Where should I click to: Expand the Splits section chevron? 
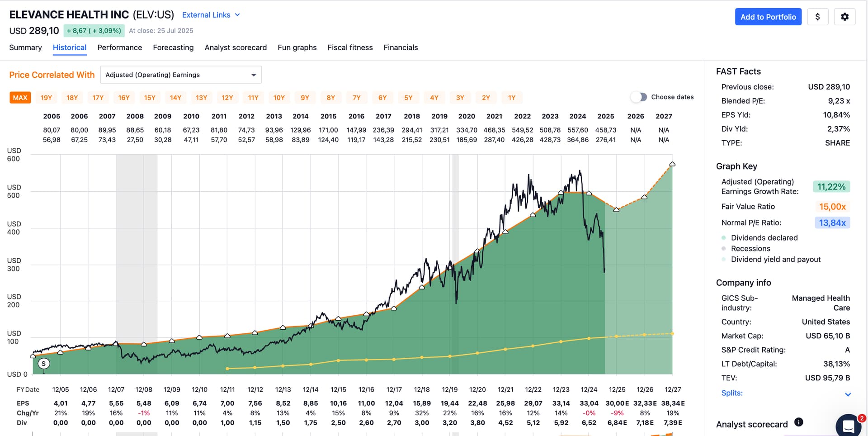pyautogui.click(x=848, y=394)
